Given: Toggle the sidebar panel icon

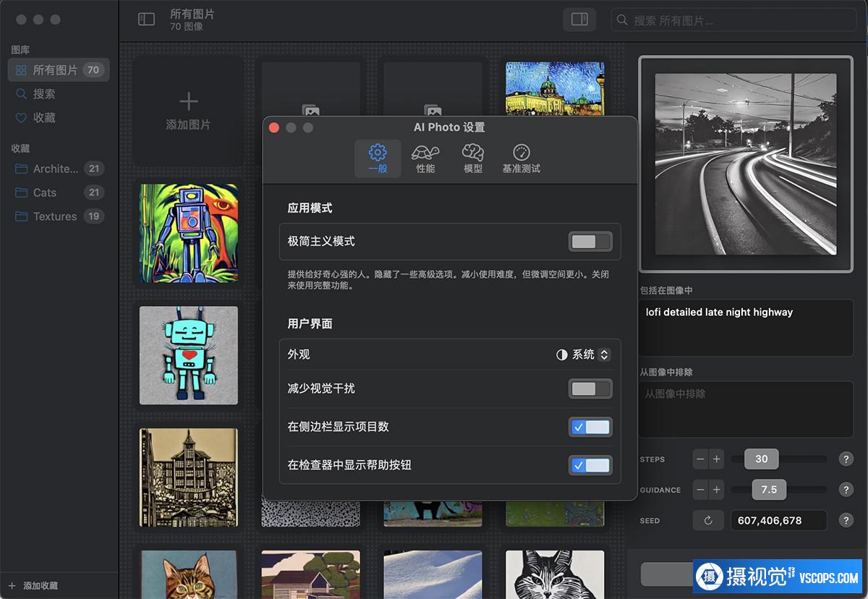Looking at the screenshot, I should [146, 20].
